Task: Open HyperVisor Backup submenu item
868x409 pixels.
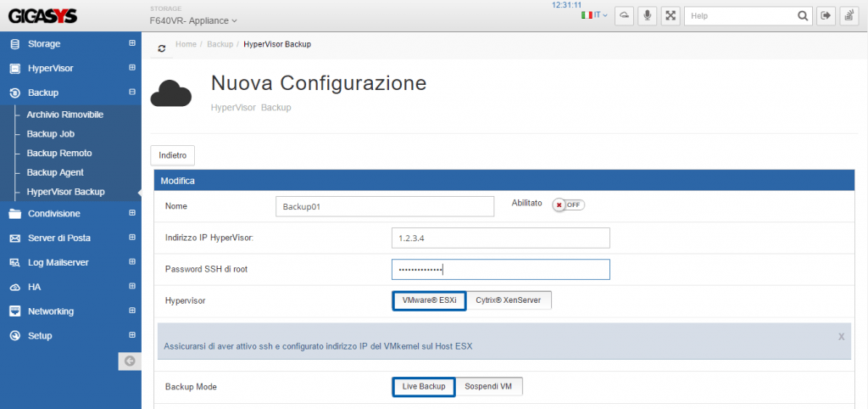Action: pyautogui.click(x=65, y=193)
